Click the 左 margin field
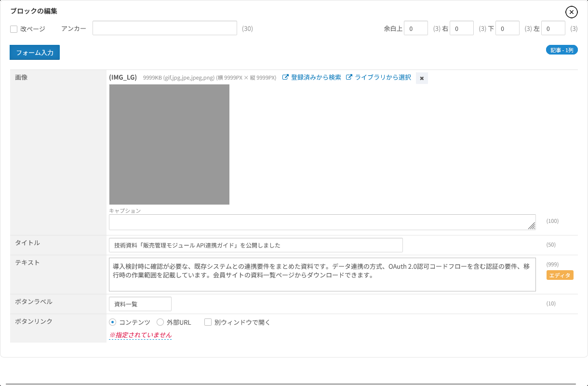This screenshot has width=588, height=386. 553,28
